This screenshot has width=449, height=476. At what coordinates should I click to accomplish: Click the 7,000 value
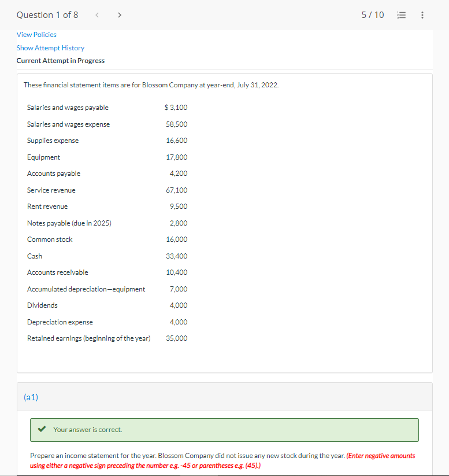tap(179, 289)
